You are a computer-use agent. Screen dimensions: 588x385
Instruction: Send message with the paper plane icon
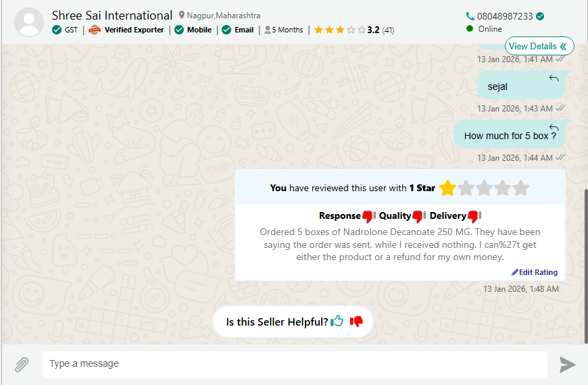(x=567, y=365)
